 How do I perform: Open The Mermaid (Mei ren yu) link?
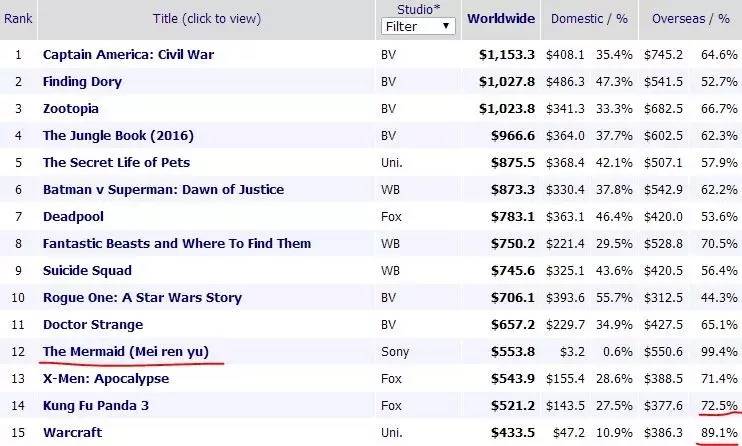(x=125, y=351)
